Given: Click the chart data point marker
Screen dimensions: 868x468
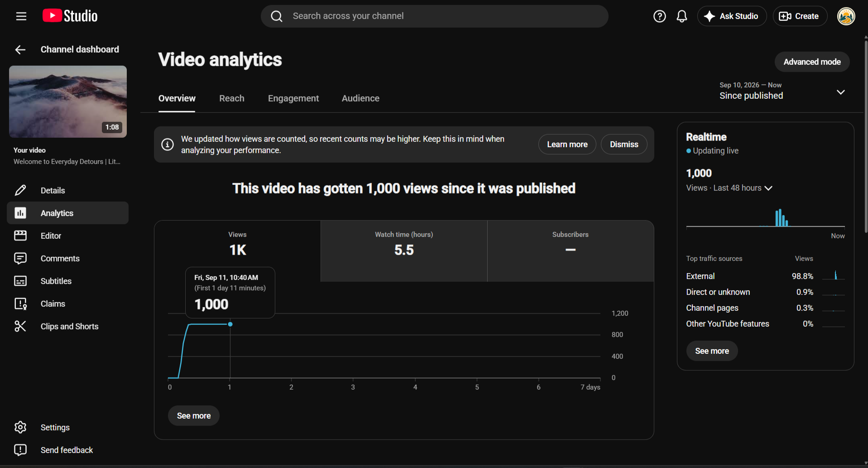Looking at the screenshot, I should 230,324.
